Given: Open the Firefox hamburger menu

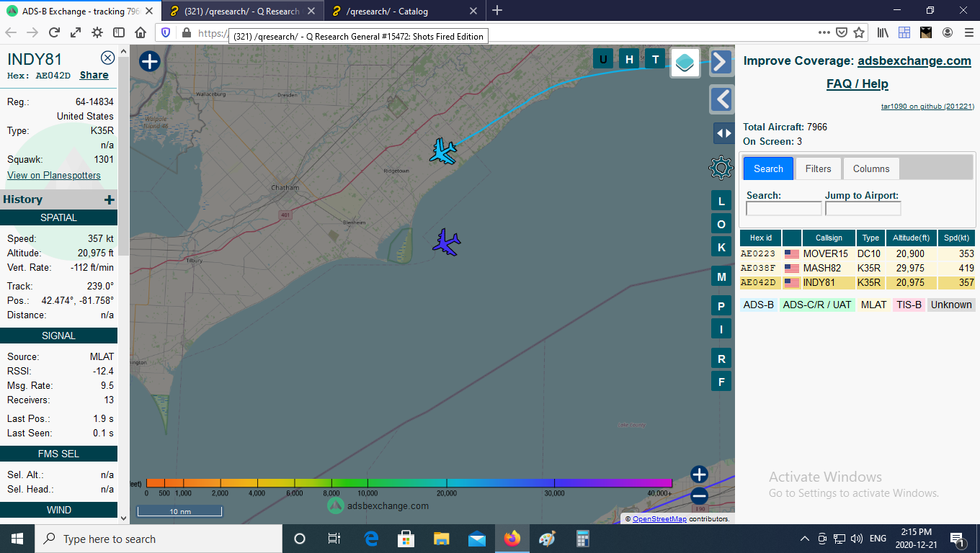Looking at the screenshot, I should 968,32.
